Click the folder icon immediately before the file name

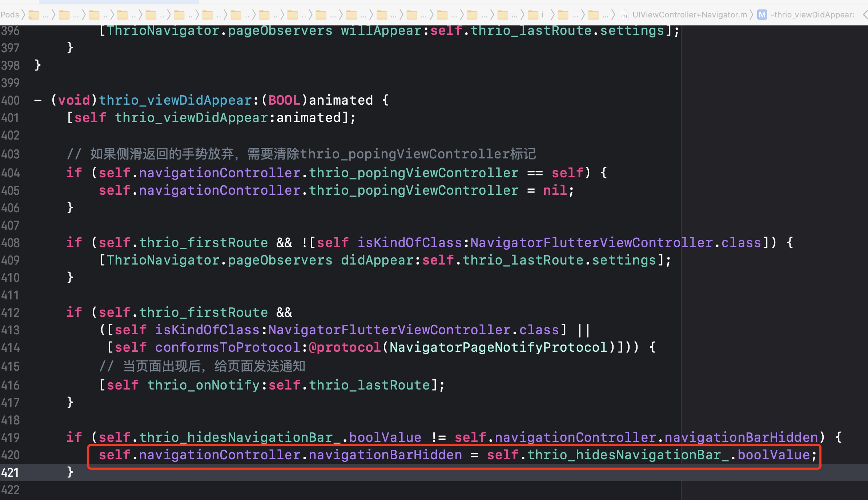click(x=592, y=15)
